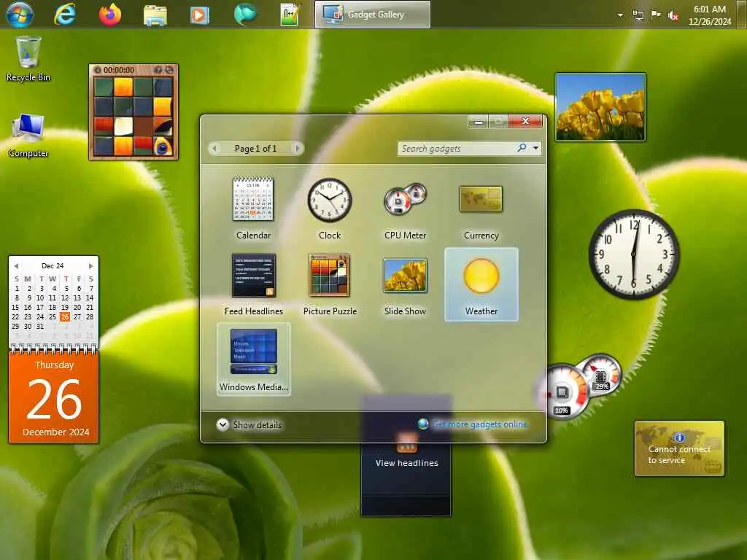The width and height of the screenshot is (747, 560).
Task: Select day 25 in calendar gadget
Action: [x=53, y=316]
